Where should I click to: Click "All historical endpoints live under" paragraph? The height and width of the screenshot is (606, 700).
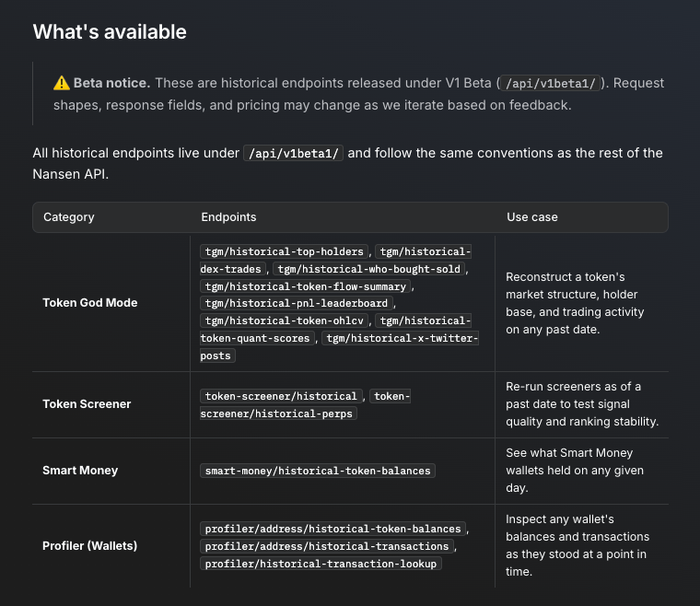click(348, 163)
